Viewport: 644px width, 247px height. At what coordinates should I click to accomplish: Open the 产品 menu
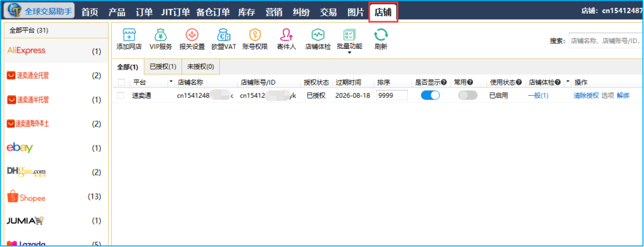tap(117, 12)
